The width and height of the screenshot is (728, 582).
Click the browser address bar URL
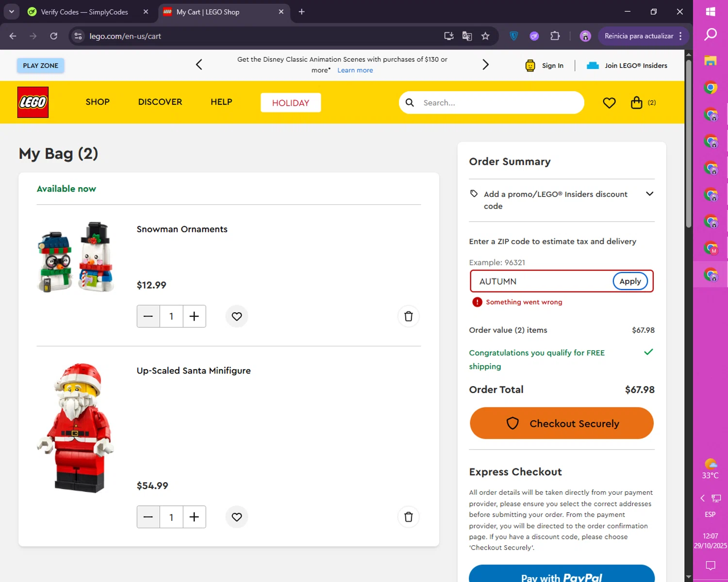click(125, 36)
